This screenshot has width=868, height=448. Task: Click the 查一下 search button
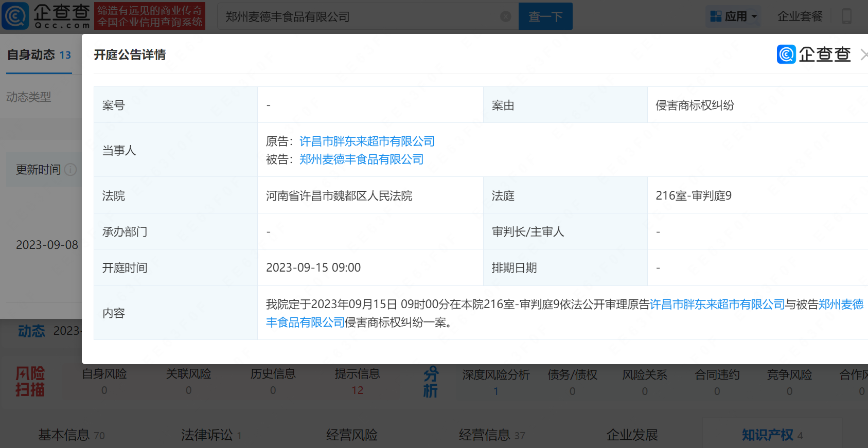coord(545,16)
